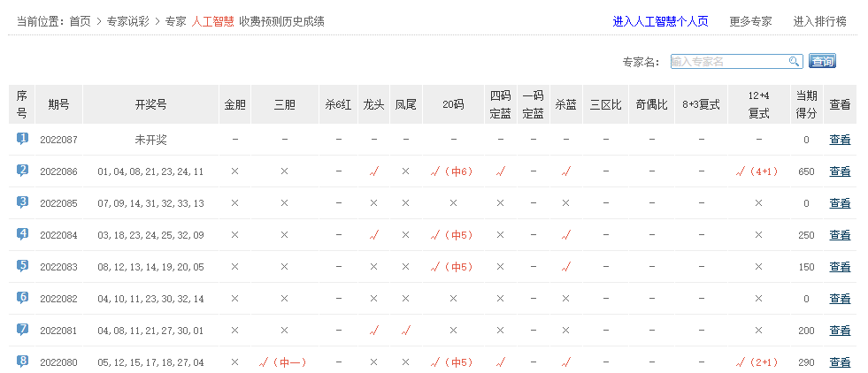The height and width of the screenshot is (373, 868).
Task: Click 查看 for issue 2022087
Action: pyautogui.click(x=840, y=140)
